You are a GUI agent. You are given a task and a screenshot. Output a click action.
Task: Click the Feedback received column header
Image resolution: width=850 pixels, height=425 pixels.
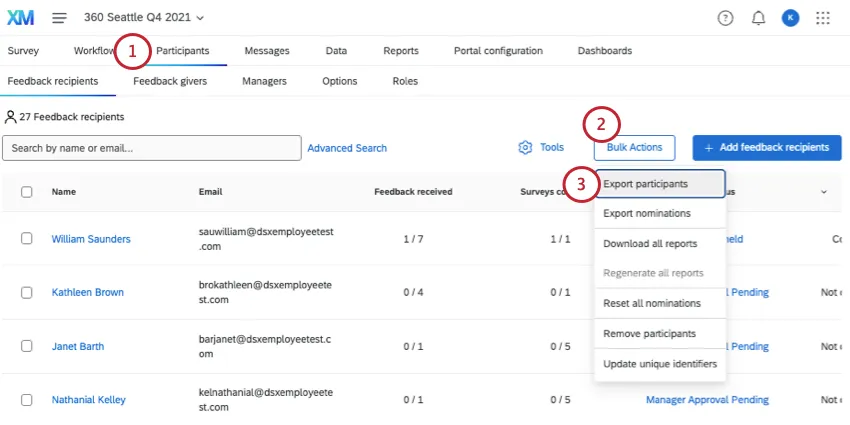(413, 192)
